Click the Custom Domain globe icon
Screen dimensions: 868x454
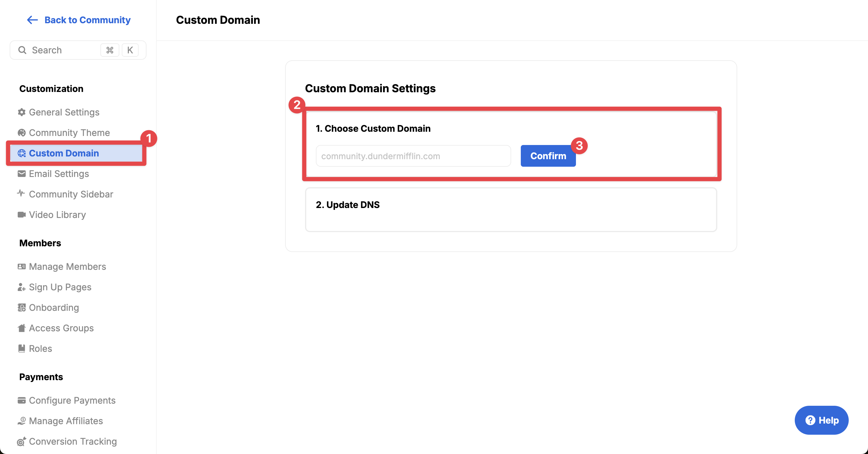[x=22, y=153]
